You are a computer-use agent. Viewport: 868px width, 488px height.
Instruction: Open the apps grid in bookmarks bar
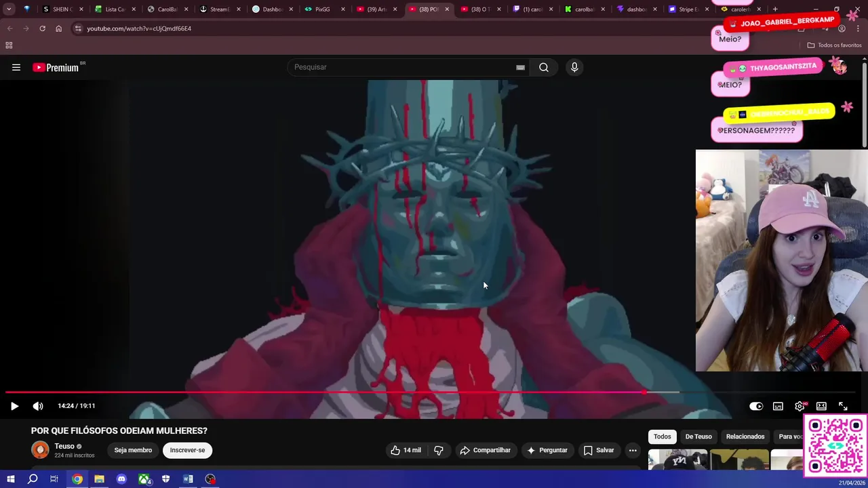coord(9,45)
